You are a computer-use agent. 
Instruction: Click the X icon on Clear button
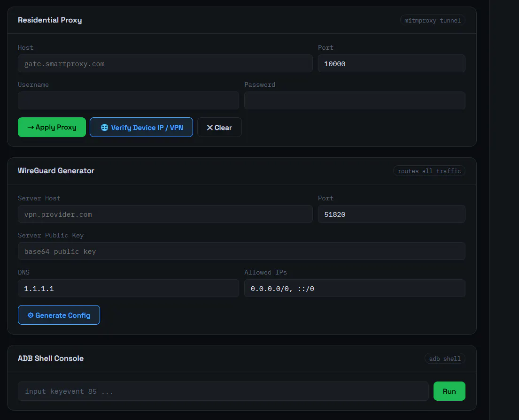point(209,127)
